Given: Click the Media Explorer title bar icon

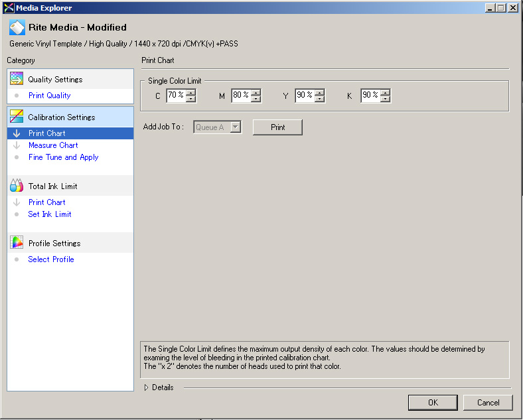Looking at the screenshot, I should click(x=9, y=8).
